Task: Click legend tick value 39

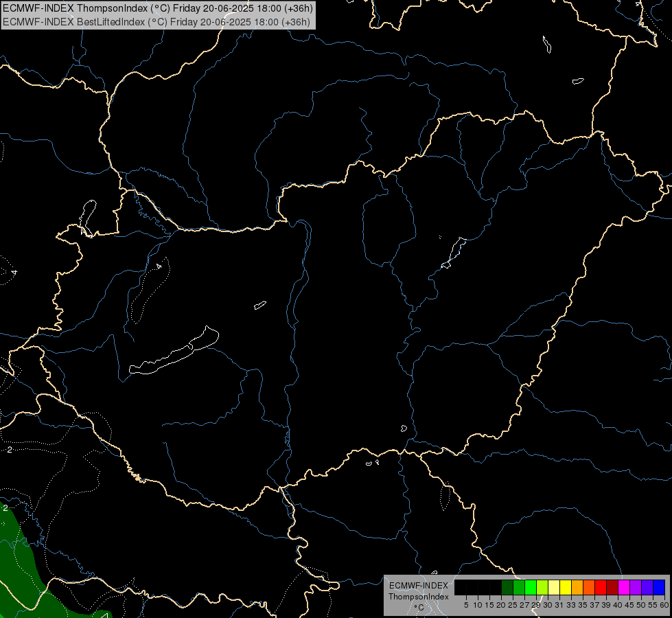Action: coord(606,605)
